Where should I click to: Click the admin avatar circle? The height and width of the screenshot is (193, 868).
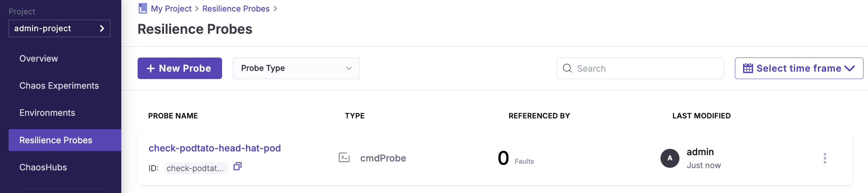point(669,158)
